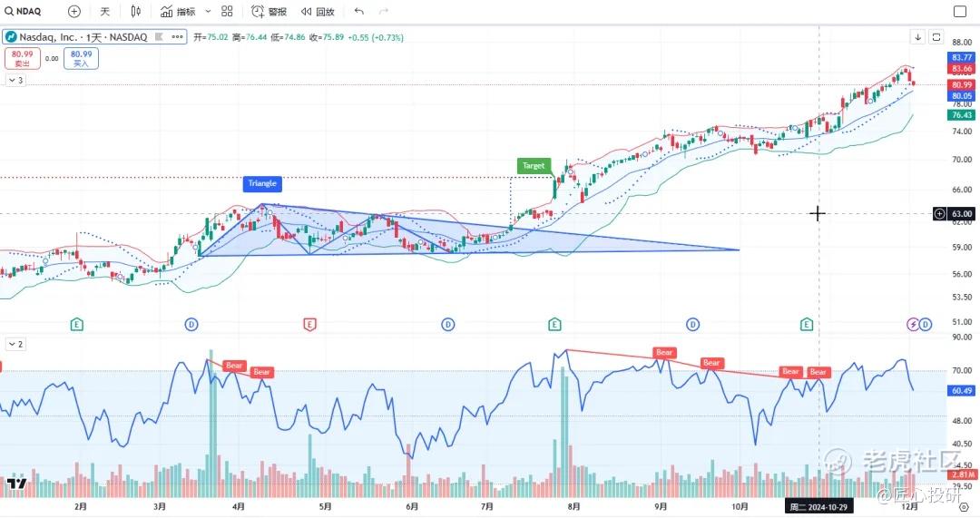Click the topmost Bear label on RSI pane

[664, 353]
